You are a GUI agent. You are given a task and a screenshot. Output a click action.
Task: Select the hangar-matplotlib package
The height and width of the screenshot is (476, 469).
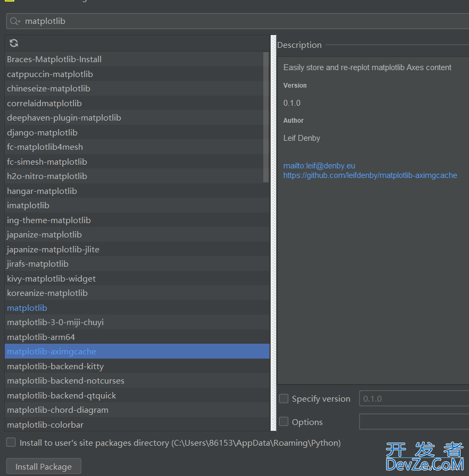137,191
